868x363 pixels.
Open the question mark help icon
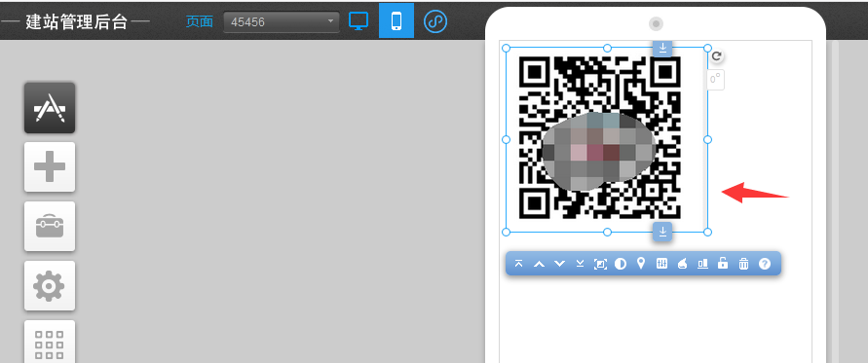(765, 264)
